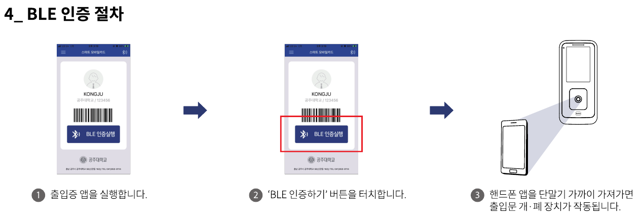Click arrow pointing toward the terminal illustration

point(441,111)
